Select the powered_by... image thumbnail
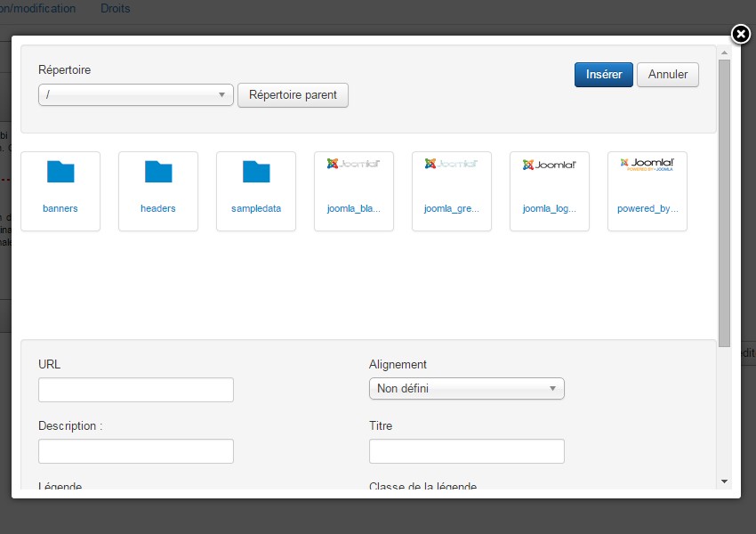This screenshot has width=756, height=534. pos(647,165)
